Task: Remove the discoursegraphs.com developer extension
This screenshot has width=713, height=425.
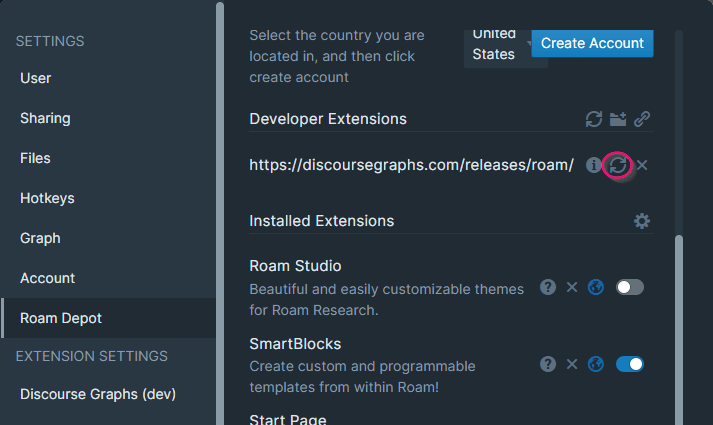Action: (x=642, y=165)
